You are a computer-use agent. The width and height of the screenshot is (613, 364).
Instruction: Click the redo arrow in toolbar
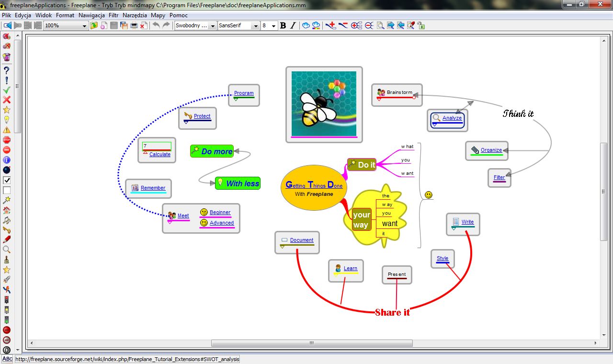166,25
